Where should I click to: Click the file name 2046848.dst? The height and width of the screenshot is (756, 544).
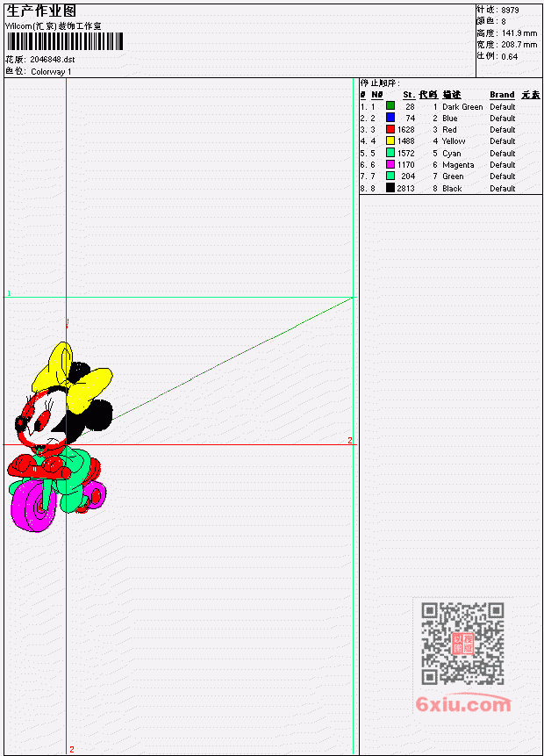[53, 60]
